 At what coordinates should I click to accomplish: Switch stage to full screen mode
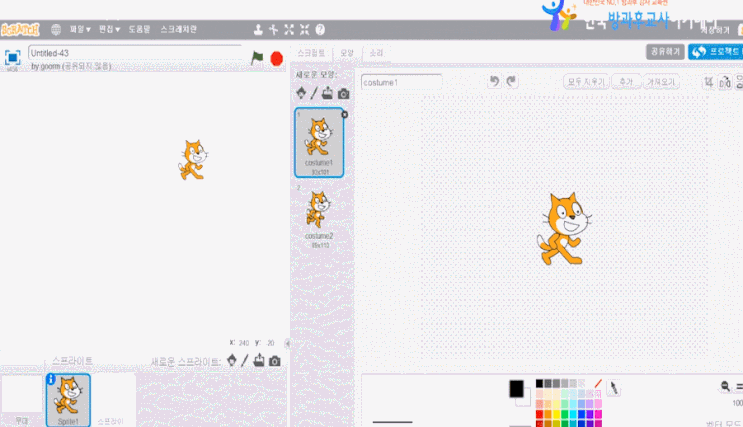click(x=12, y=58)
